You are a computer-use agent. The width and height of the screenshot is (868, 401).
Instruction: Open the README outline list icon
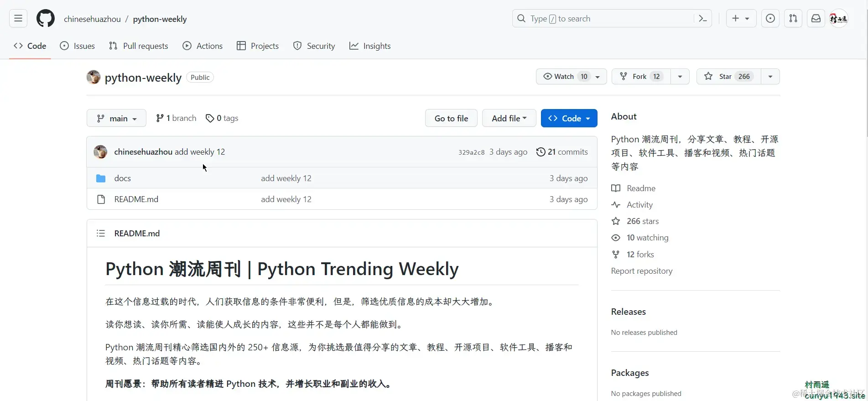pyautogui.click(x=101, y=234)
